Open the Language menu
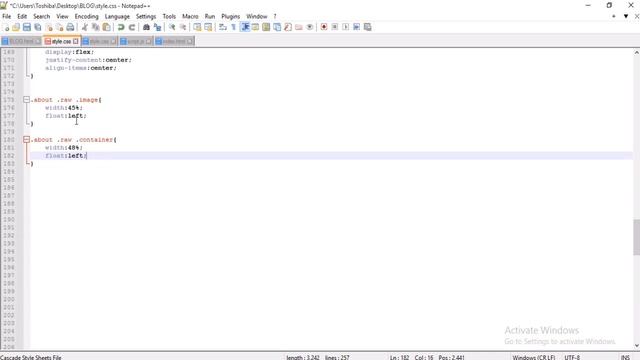The image size is (640, 360). coord(117,16)
